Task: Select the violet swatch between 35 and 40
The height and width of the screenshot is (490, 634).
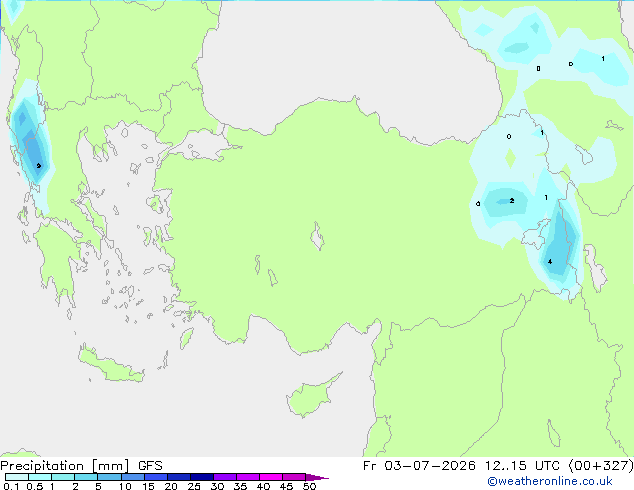Action: coord(247,477)
